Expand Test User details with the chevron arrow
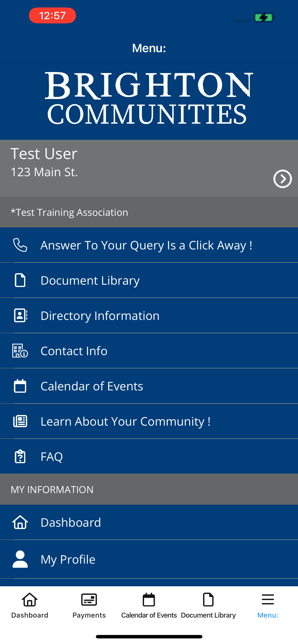 [x=282, y=179]
